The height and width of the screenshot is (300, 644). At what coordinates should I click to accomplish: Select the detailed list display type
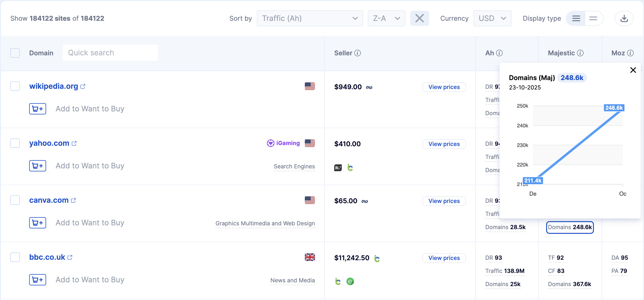(576, 18)
